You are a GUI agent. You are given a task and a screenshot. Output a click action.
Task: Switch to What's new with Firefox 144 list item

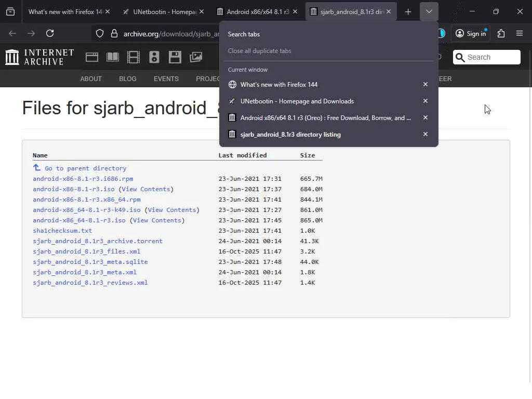point(322,85)
